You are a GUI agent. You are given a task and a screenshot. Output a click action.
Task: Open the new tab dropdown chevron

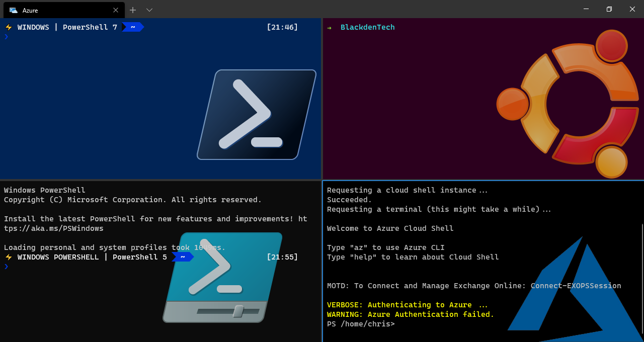pos(149,10)
